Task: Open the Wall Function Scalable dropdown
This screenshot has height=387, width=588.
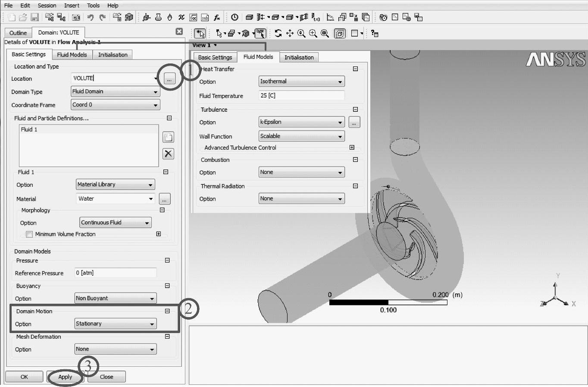Action: [x=301, y=136]
